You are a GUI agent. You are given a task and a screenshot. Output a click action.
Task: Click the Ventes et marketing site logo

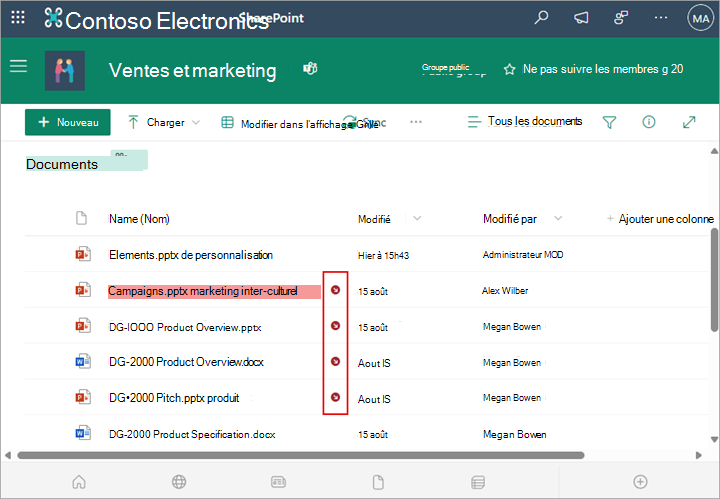point(65,71)
